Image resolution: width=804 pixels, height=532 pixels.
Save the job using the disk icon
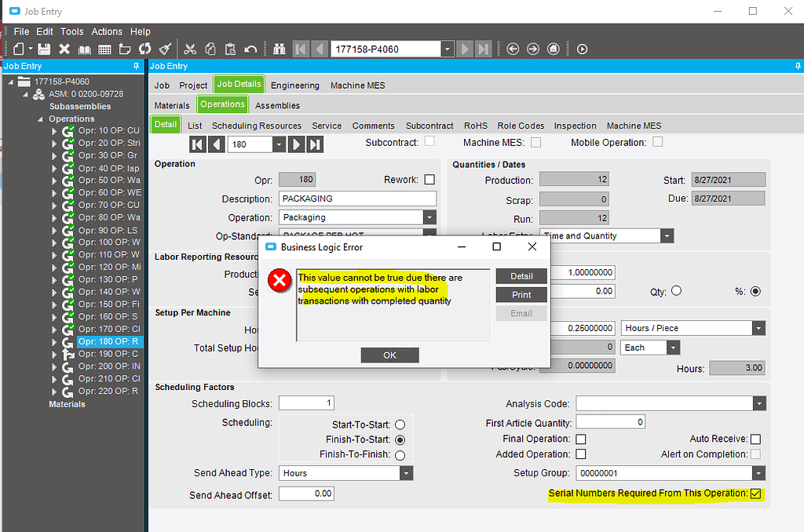click(x=46, y=49)
